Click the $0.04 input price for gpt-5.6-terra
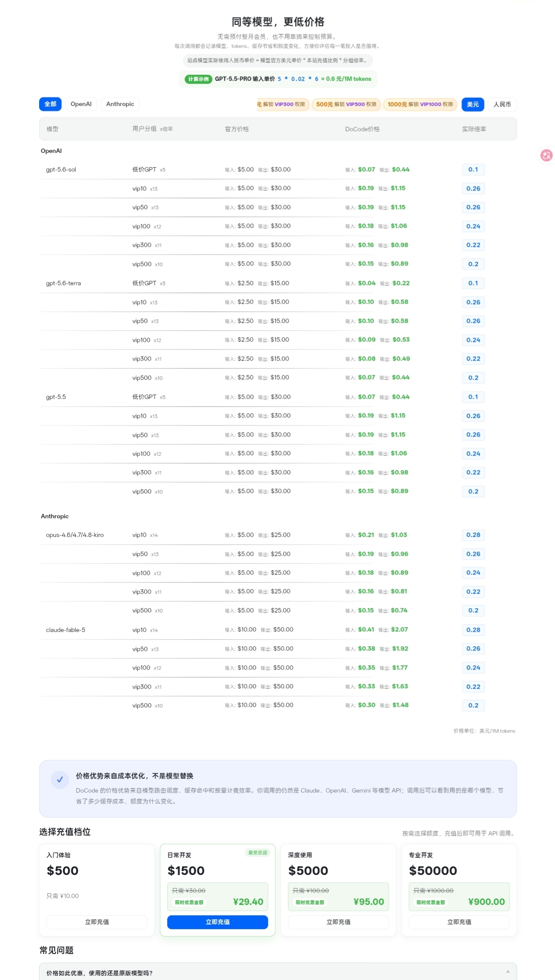This screenshot has height=980, width=555. click(367, 283)
